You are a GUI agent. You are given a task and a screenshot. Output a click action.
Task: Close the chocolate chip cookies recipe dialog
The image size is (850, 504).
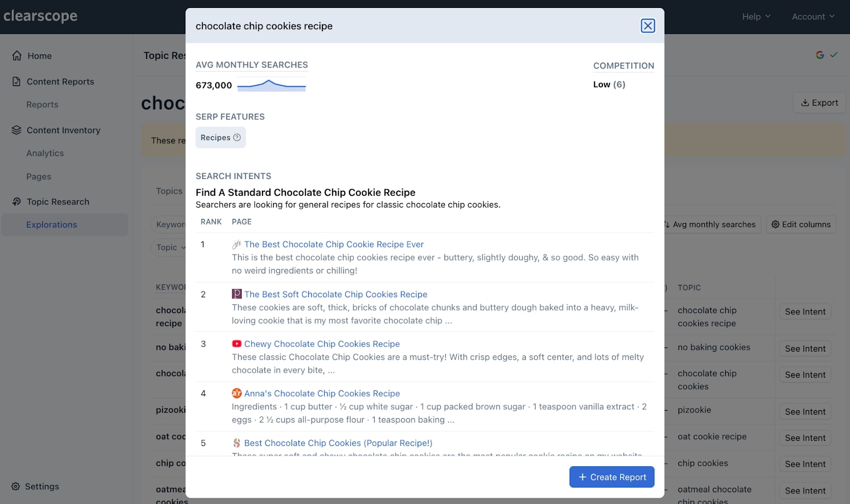point(648,25)
